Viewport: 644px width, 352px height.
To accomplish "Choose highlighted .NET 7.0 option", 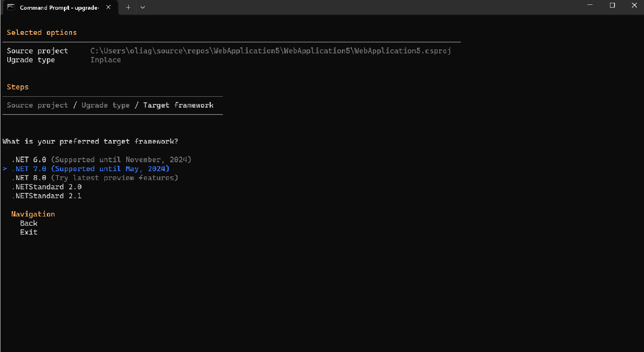I will [x=91, y=169].
